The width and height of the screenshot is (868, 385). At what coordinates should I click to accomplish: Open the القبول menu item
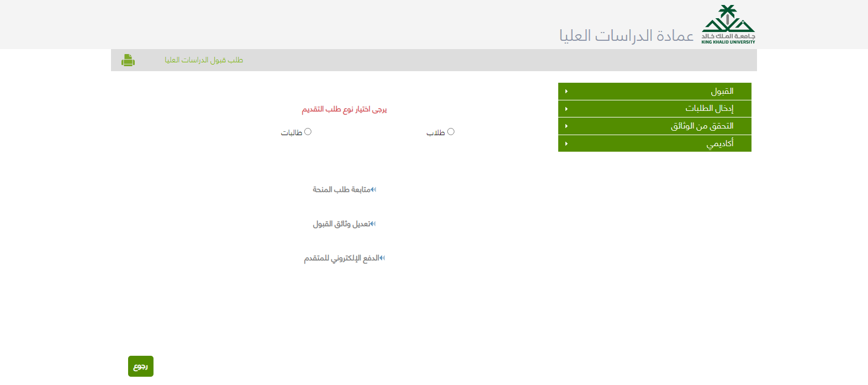point(722,92)
